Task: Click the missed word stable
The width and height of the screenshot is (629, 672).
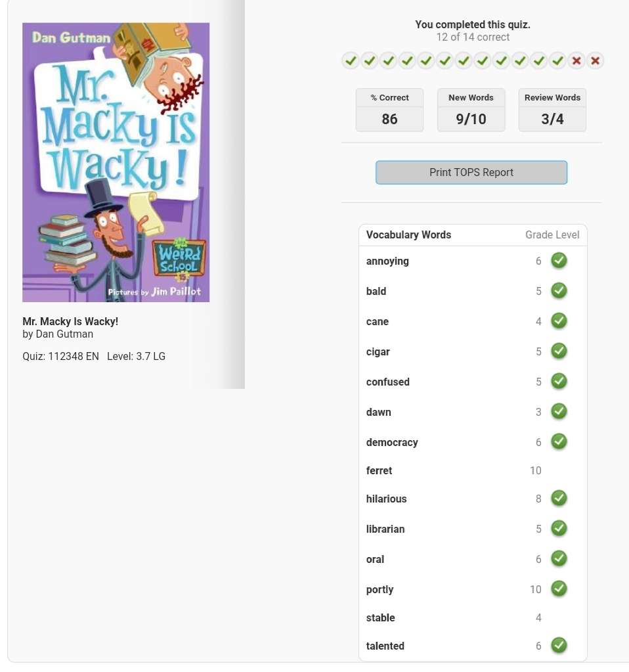Action: click(x=380, y=617)
